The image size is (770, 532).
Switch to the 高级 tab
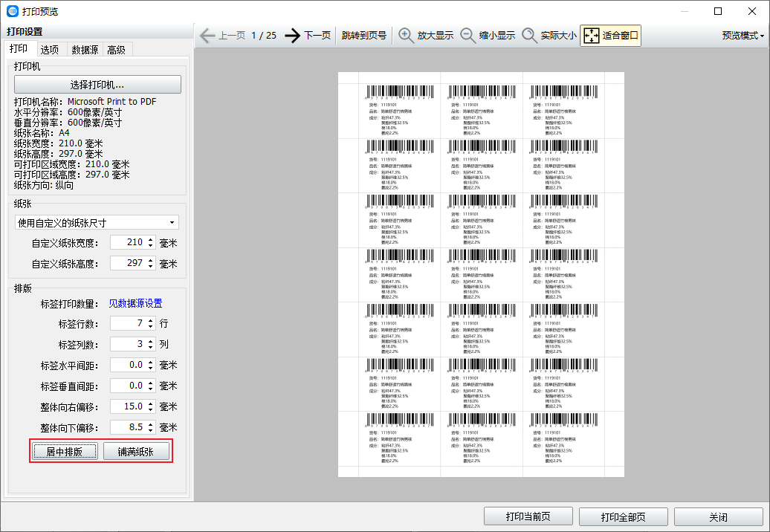click(117, 50)
